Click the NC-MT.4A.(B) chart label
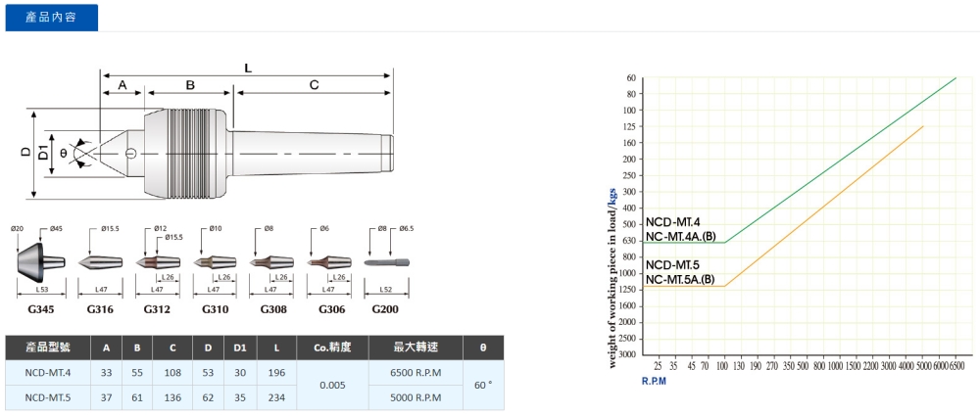Screen dimensions: 980x416 tap(681, 236)
